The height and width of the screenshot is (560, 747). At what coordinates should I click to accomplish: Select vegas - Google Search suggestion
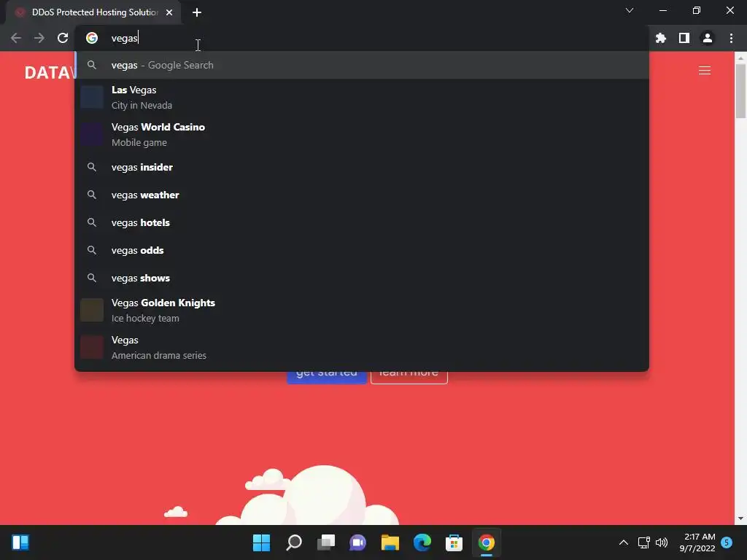click(x=362, y=65)
